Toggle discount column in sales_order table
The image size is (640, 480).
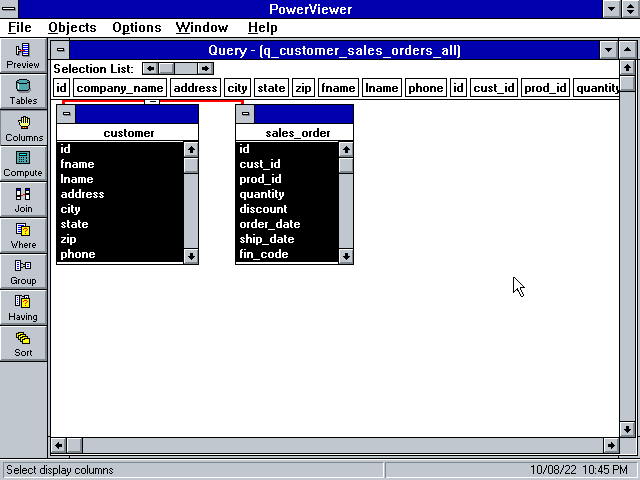[x=287, y=209]
